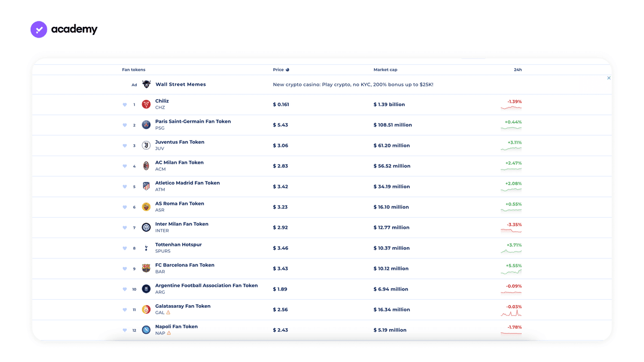
Task: Open AC Milan Fan Token page
Action: click(179, 162)
